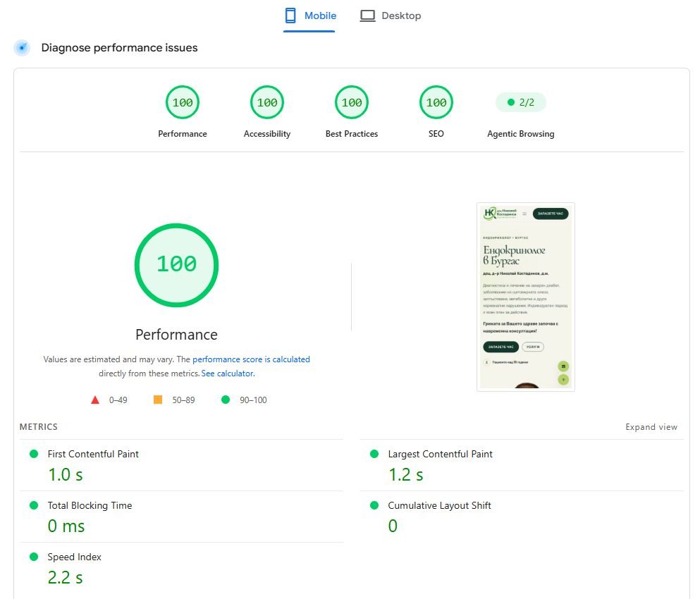Click the 2.2 s Speed Index value

(x=65, y=578)
